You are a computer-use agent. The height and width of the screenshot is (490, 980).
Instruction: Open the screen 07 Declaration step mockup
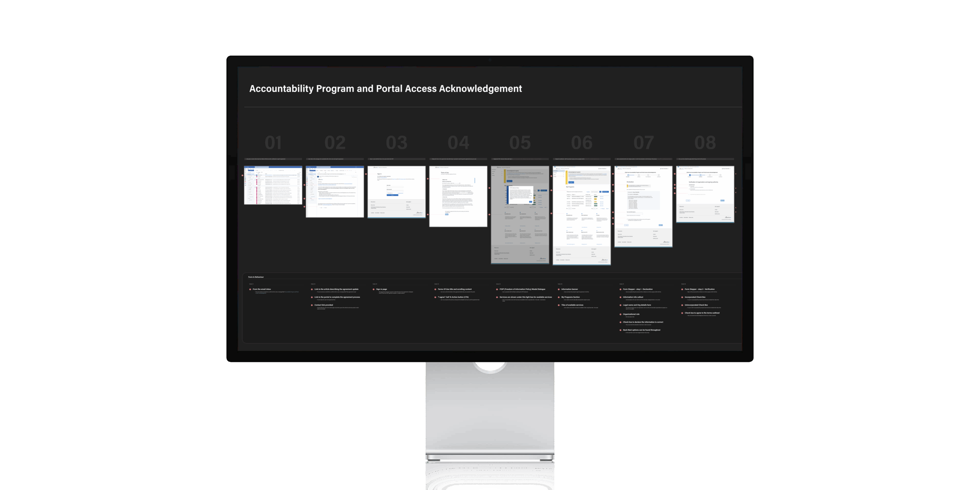pos(644,207)
